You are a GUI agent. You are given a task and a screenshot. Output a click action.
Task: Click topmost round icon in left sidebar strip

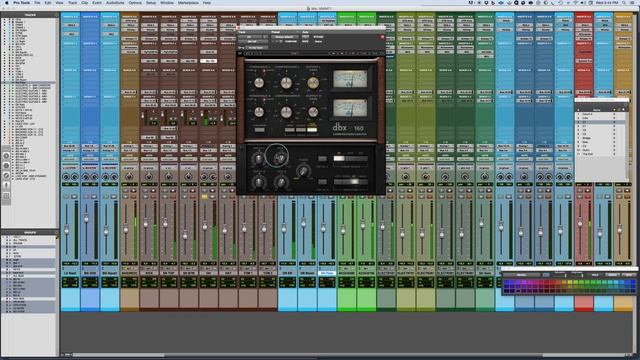(6, 156)
